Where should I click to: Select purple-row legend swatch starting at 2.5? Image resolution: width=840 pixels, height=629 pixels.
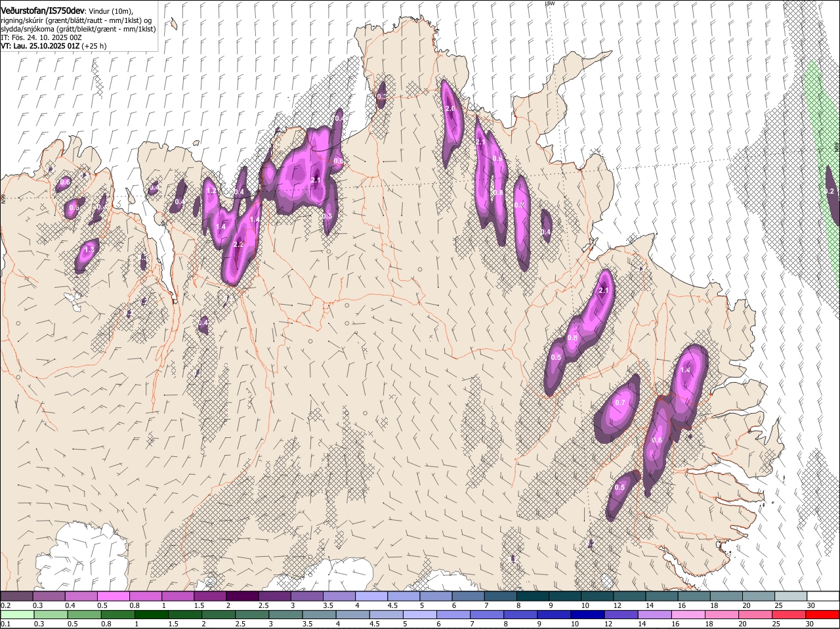(274, 596)
